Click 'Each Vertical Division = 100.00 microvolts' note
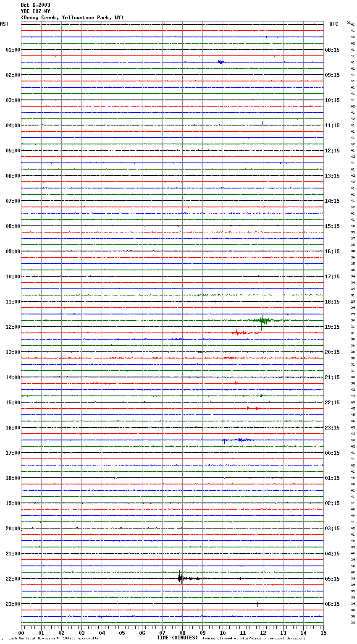Image resolution: width=357 pixels, height=644 pixels. pyautogui.click(x=53, y=639)
